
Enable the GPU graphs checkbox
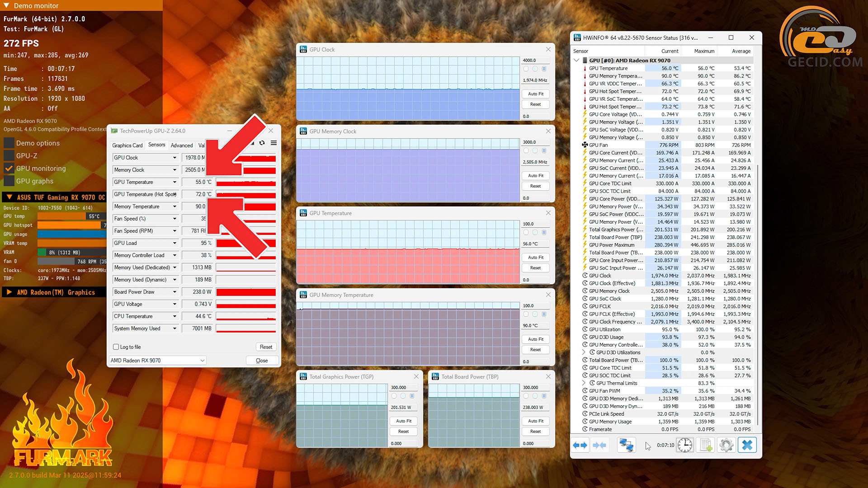pyautogui.click(x=9, y=181)
